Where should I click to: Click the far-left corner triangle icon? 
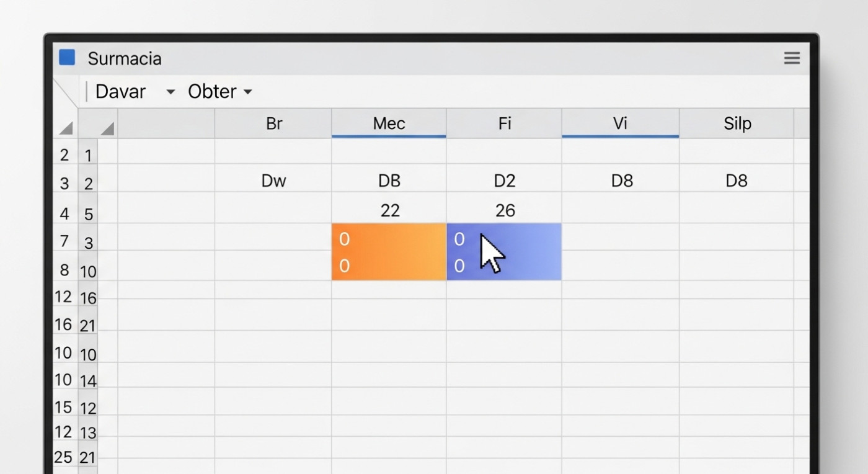[66, 128]
